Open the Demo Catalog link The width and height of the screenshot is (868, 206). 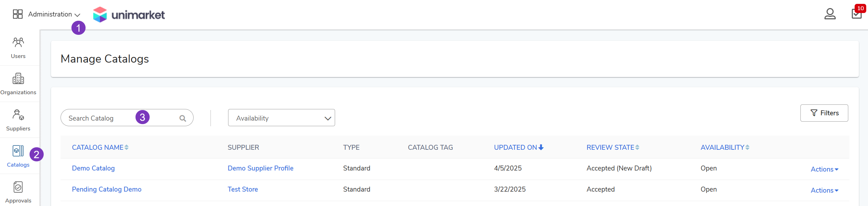pyautogui.click(x=93, y=168)
